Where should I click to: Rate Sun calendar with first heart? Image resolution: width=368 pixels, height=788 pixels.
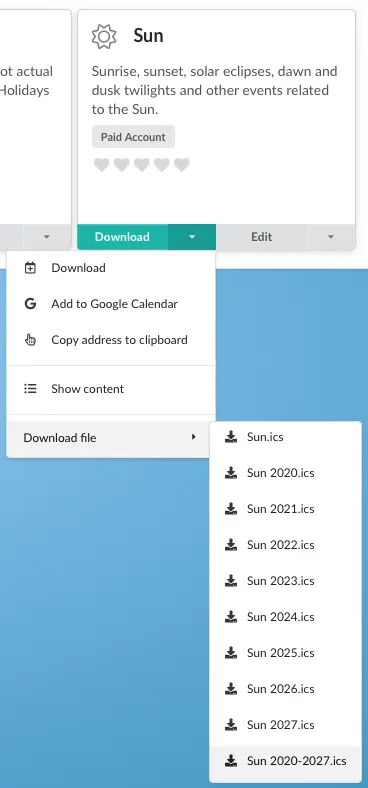(x=102, y=165)
